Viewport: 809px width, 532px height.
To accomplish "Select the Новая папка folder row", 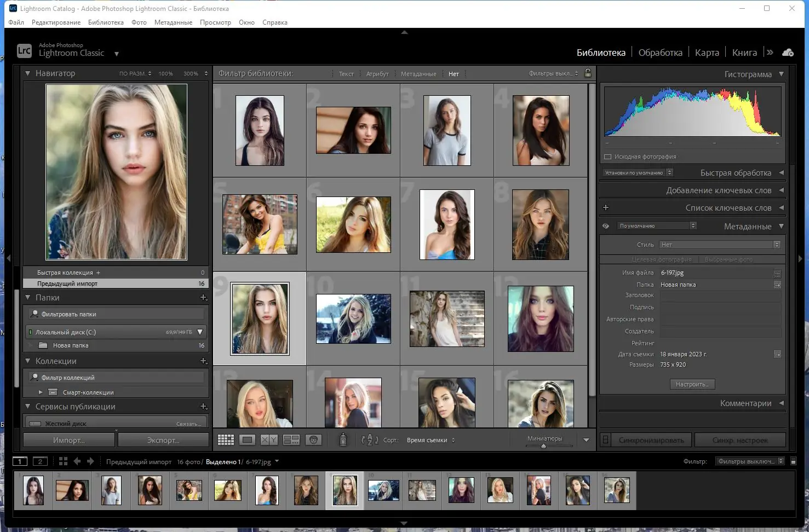I will pos(116,345).
